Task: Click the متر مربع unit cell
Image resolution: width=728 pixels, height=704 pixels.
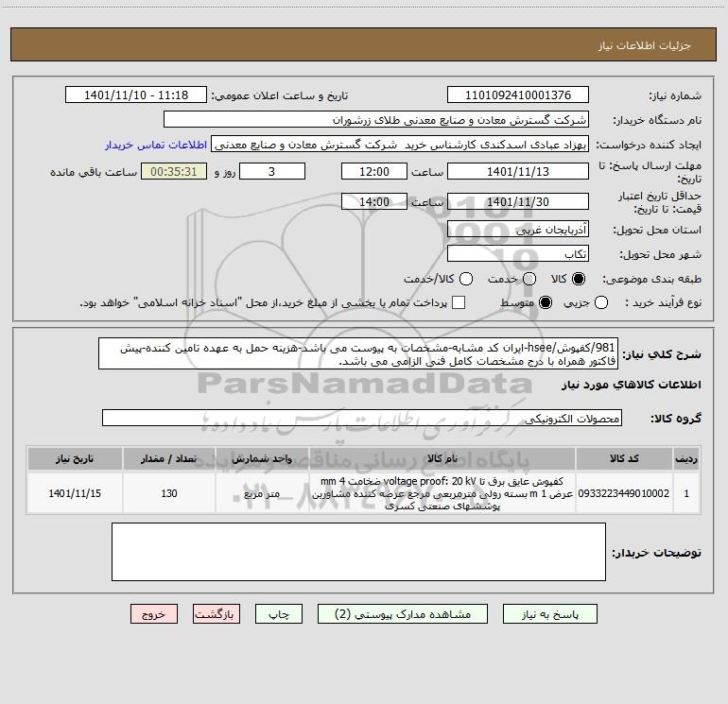Action: 262,493
